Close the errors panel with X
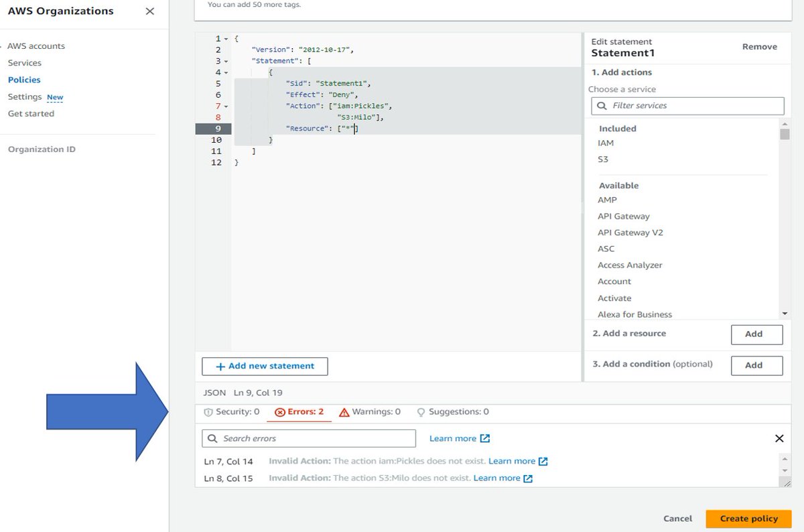804x532 pixels. click(x=779, y=438)
